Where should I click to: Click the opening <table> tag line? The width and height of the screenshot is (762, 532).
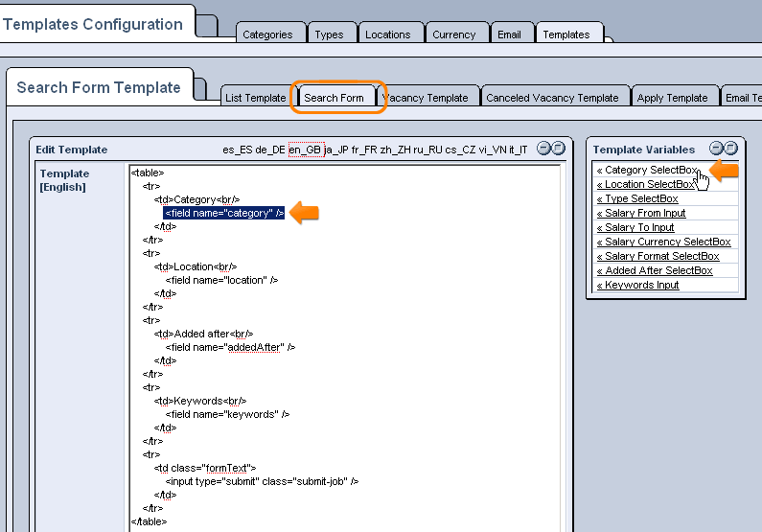[148, 173]
